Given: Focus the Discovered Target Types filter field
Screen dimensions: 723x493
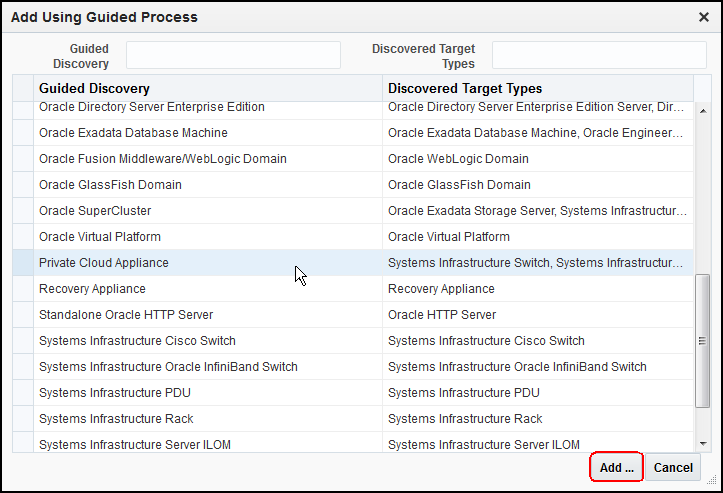Looking at the screenshot, I should pyautogui.click(x=599, y=55).
